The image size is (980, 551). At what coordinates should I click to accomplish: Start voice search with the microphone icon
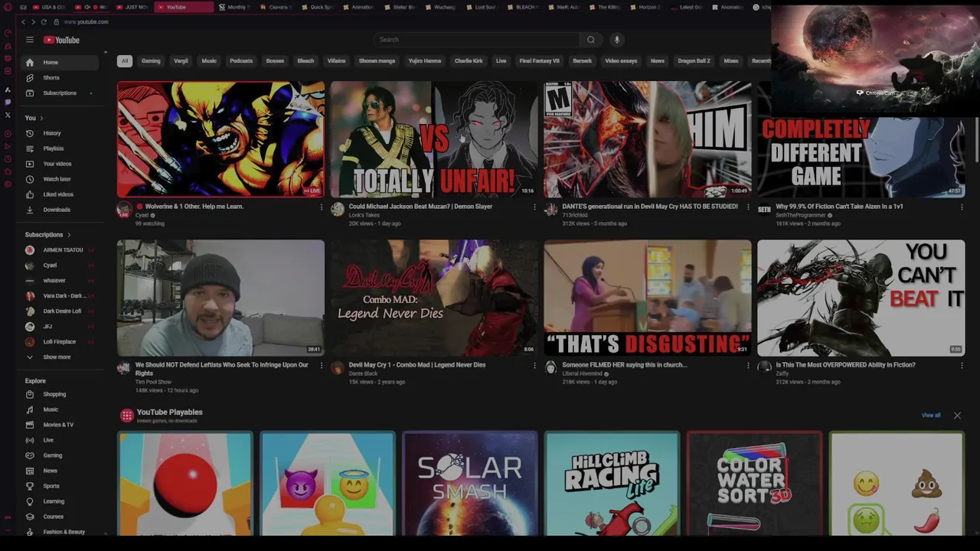(x=616, y=40)
